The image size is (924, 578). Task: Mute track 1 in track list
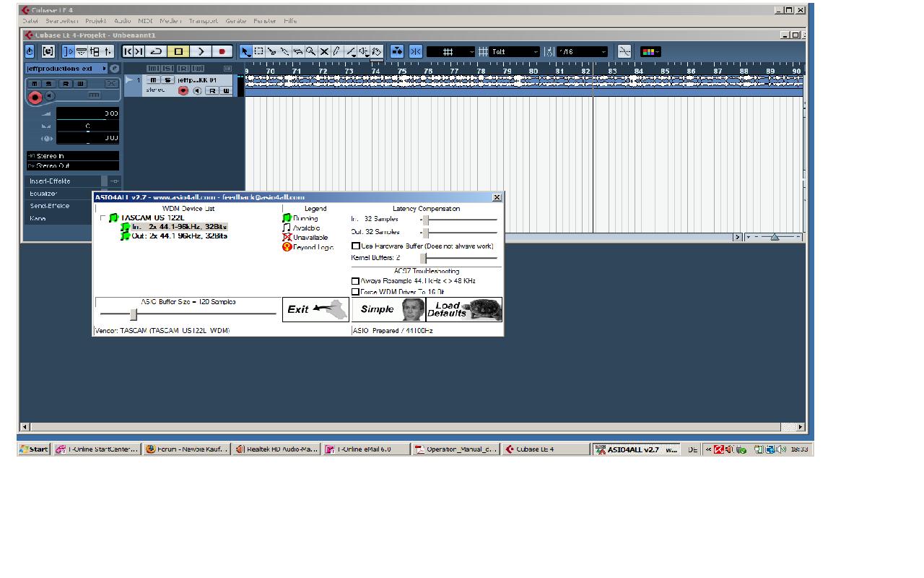(153, 80)
